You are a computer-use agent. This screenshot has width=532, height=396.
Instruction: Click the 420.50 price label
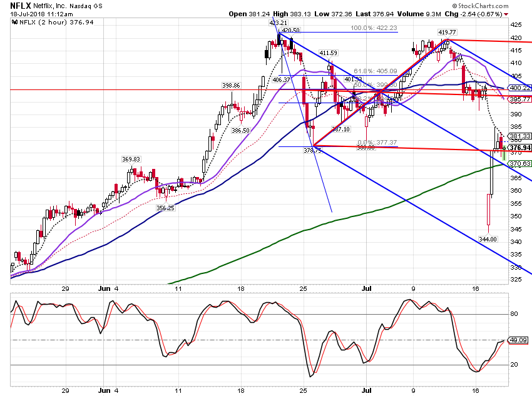tap(291, 30)
